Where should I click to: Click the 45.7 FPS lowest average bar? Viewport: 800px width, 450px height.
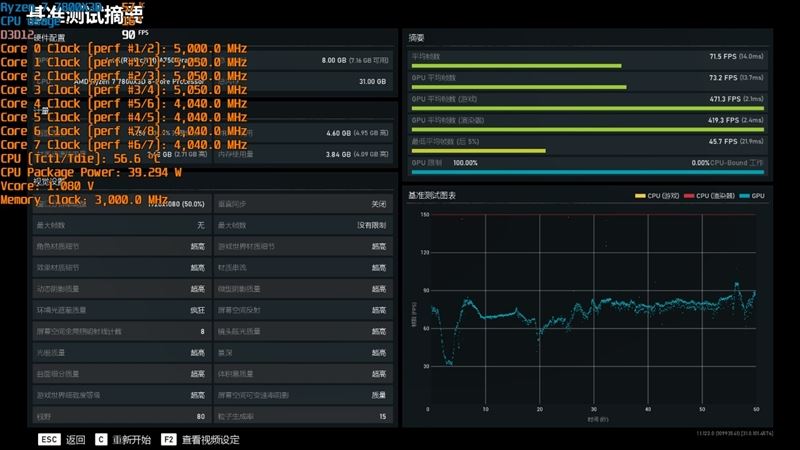pyautogui.click(x=478, y=152)
